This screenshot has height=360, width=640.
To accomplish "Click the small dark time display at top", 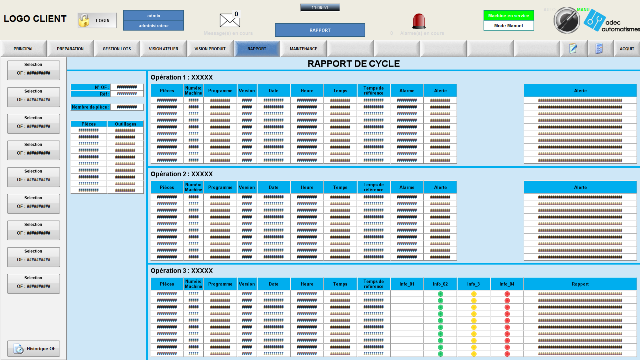I will coord(320,7).
